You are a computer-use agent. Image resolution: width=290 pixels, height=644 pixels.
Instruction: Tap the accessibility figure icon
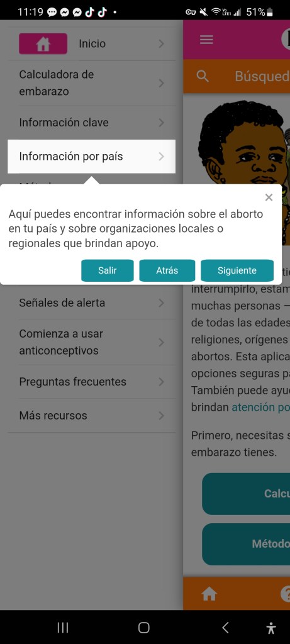(270, 628)
